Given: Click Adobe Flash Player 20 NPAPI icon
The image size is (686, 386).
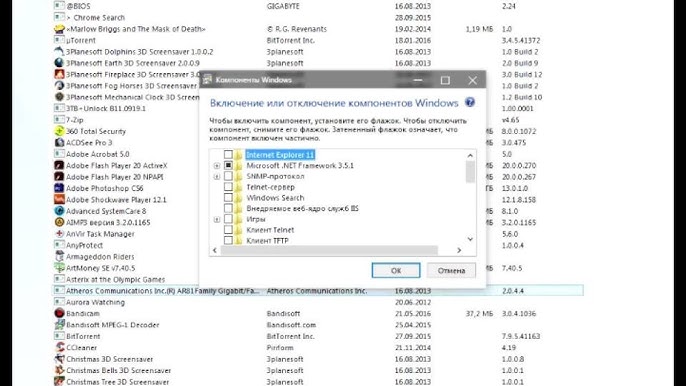Looking at the screenshot, I should click(59, 177).
